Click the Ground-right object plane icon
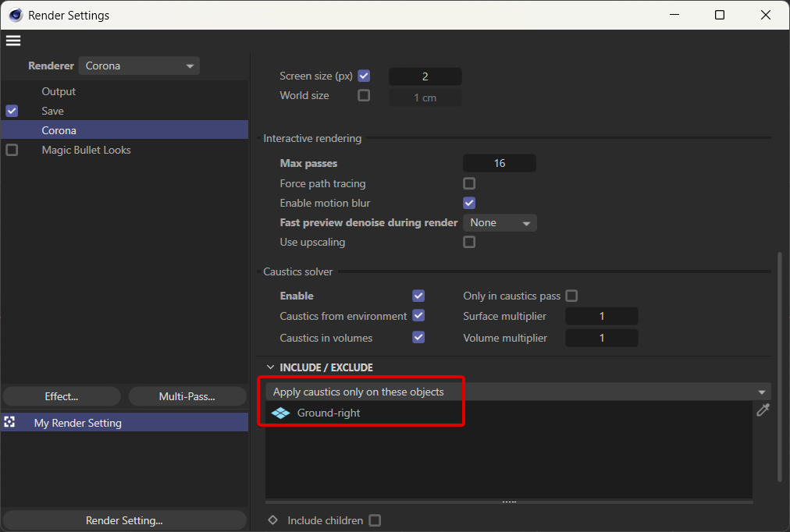Viewport: 790px width, 532px height. click(x=279, y=413)
